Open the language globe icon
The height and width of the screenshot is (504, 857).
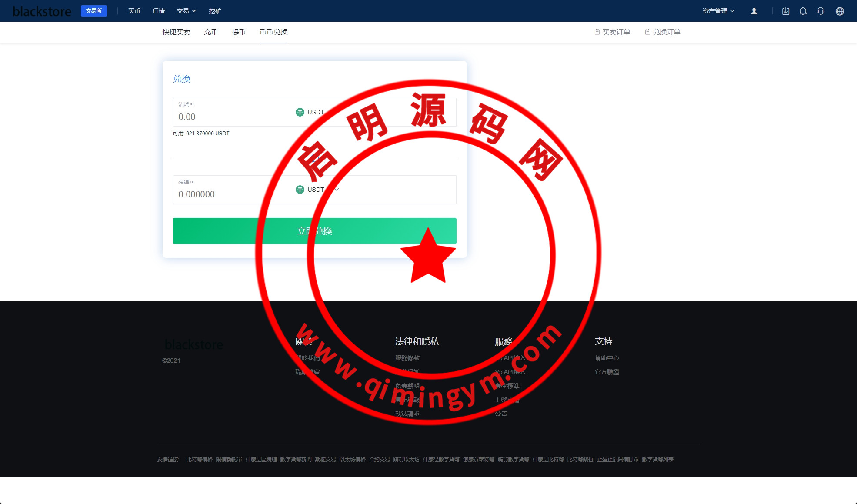pos(840,11)
